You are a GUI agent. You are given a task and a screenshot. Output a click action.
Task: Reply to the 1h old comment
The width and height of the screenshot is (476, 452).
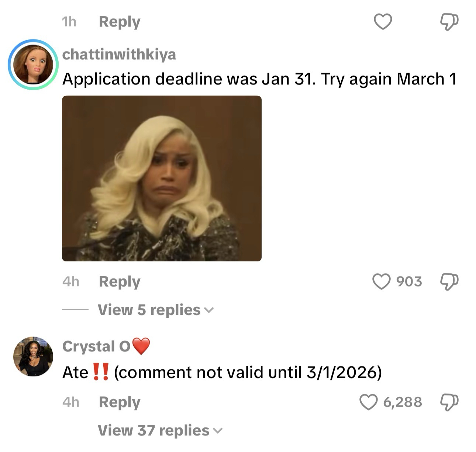coord(120,22)
